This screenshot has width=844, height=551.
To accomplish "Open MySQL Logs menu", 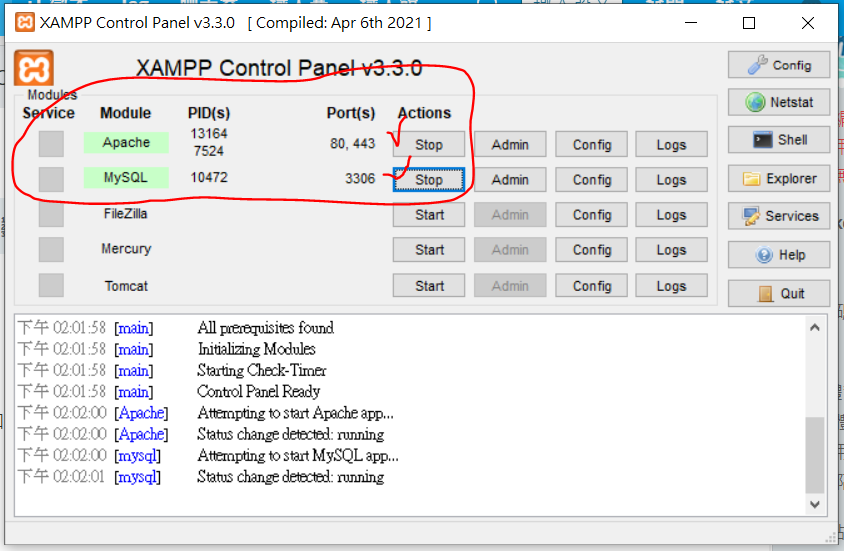I will coord(671,180).
